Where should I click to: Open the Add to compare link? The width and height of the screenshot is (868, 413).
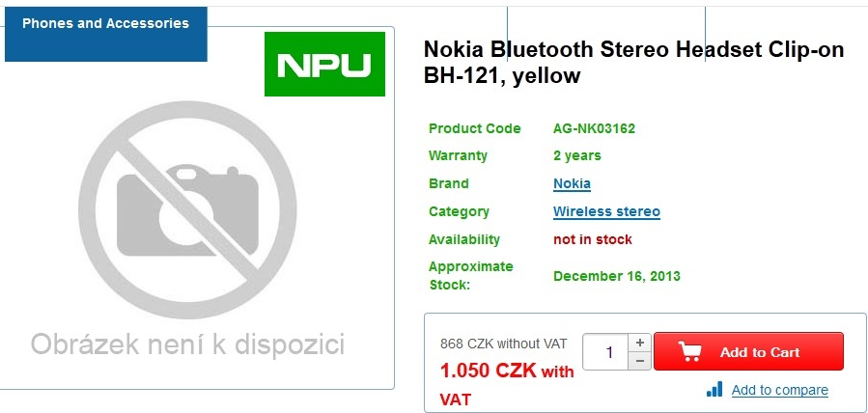779,390
